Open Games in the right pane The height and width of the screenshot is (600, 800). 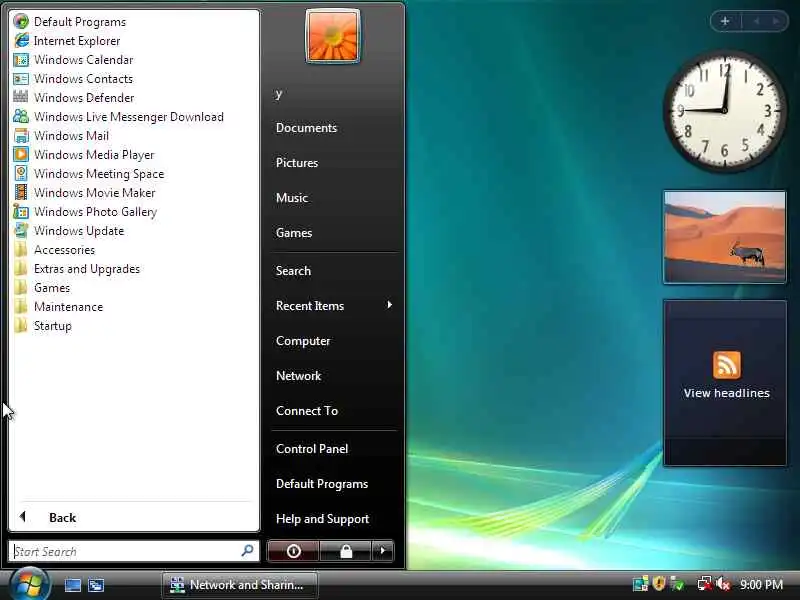coord(294,233)
